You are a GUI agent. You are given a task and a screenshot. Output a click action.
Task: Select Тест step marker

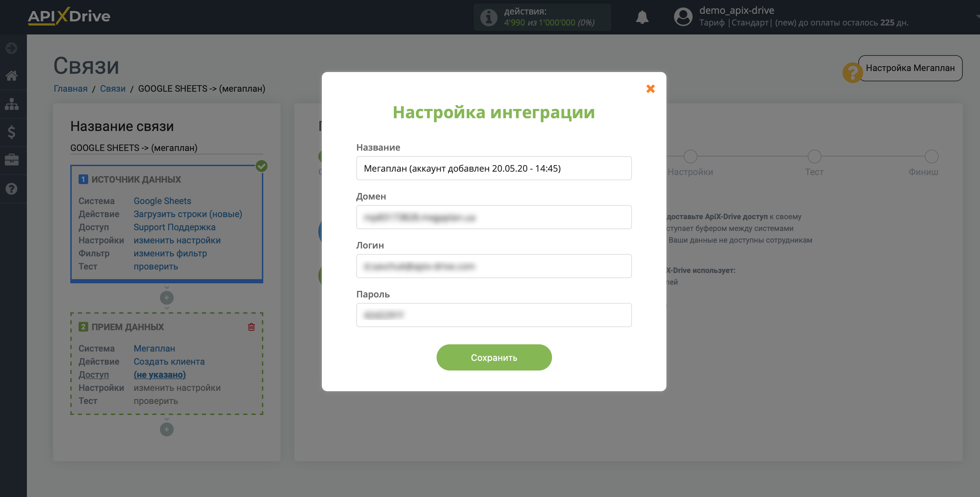coord(814,156)
